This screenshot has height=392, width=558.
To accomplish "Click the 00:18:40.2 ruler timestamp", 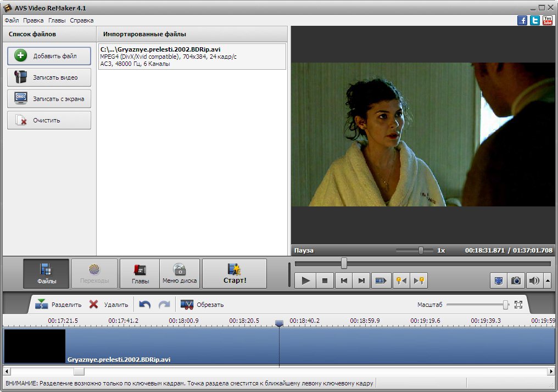I will [x=305, y=321].
